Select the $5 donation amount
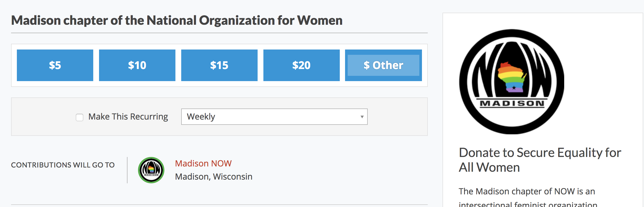Image resolution: width=644 pixels, height=207 pixels. tap(55, 65)
